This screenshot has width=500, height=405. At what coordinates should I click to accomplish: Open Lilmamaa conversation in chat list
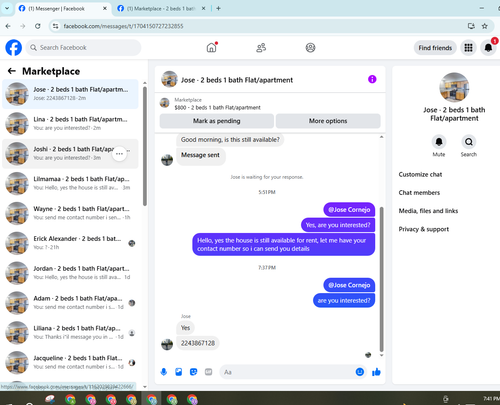70,183
